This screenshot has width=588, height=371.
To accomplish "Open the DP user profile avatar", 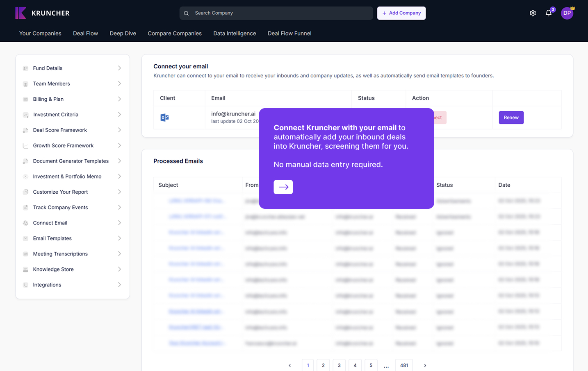I will click(567, 13).
